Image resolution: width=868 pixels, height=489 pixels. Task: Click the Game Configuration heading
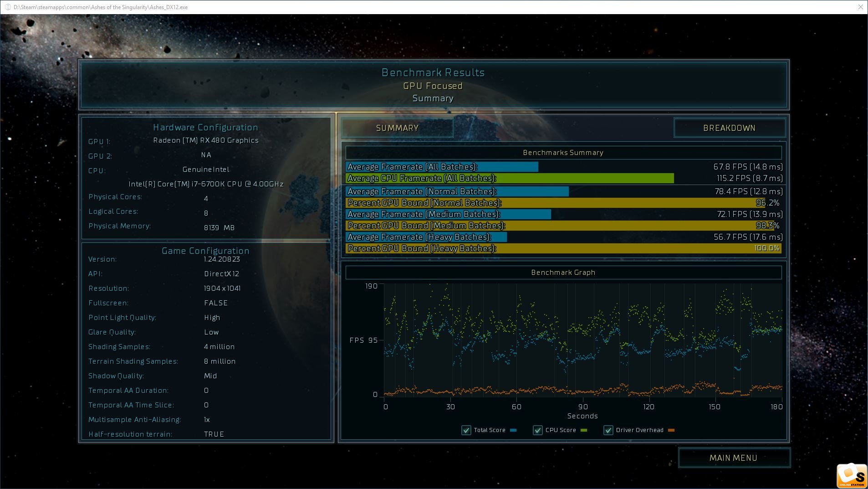(x=205, y=251)
